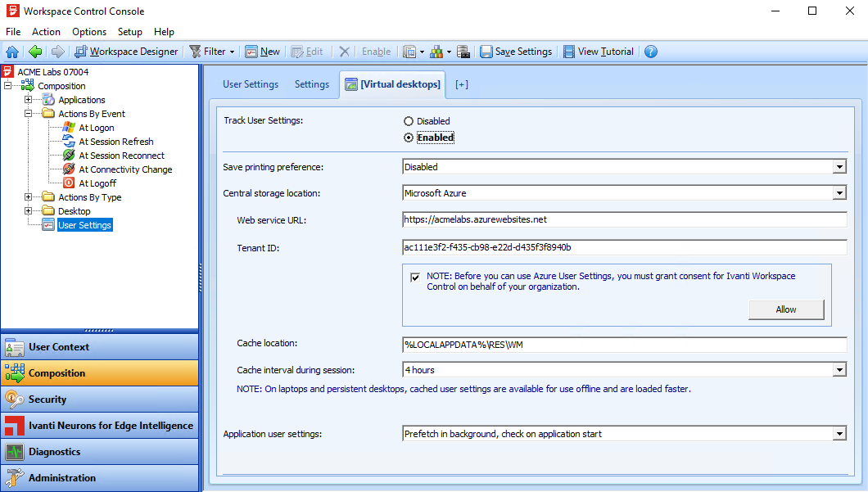Open the Central storage location dropdown
This screenshot has height=492, width=868.
click(x=839, y=193)
